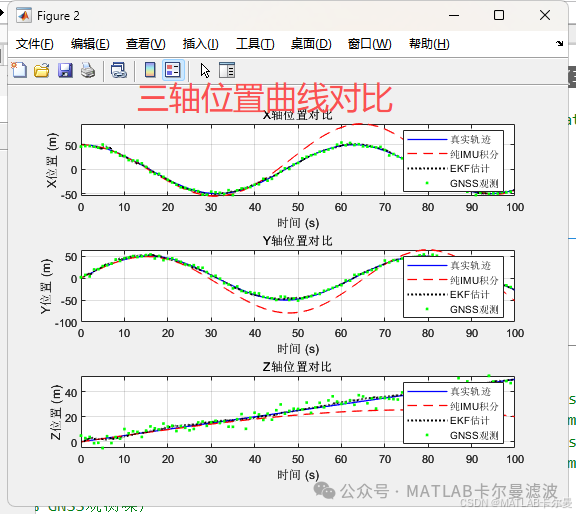The image size is (576, 514).
Task: Click the Figure 2 window title text
Action: point(58,16)
